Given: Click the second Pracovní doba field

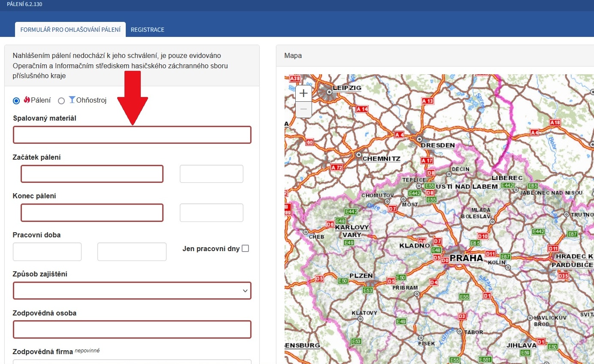Looking at the screenshot, I should (132, 252).
